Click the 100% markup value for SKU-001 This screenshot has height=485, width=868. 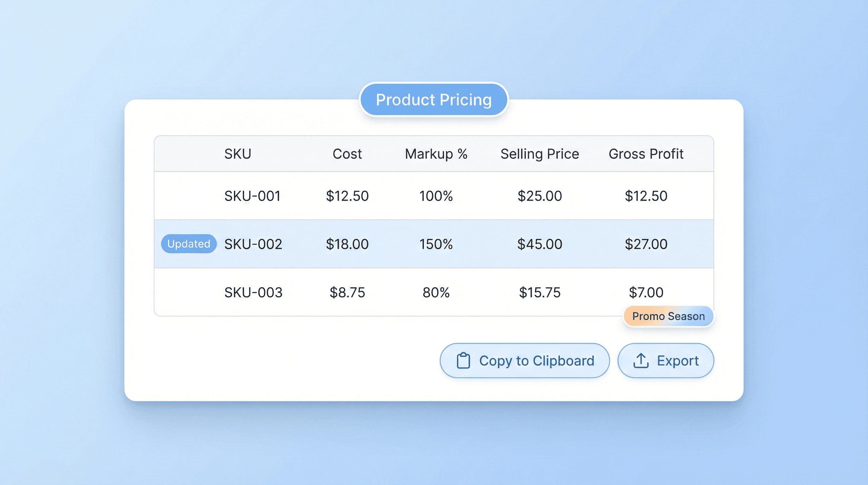coord(436,196)
